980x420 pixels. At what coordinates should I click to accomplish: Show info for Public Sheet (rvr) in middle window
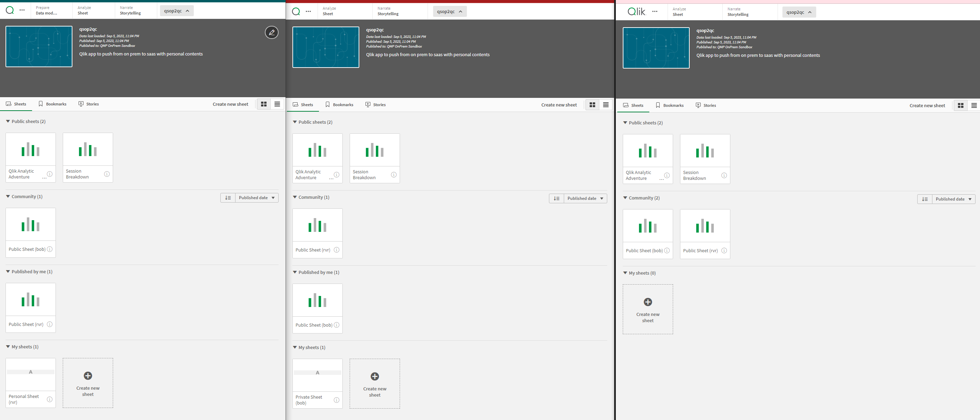(337, 250)
